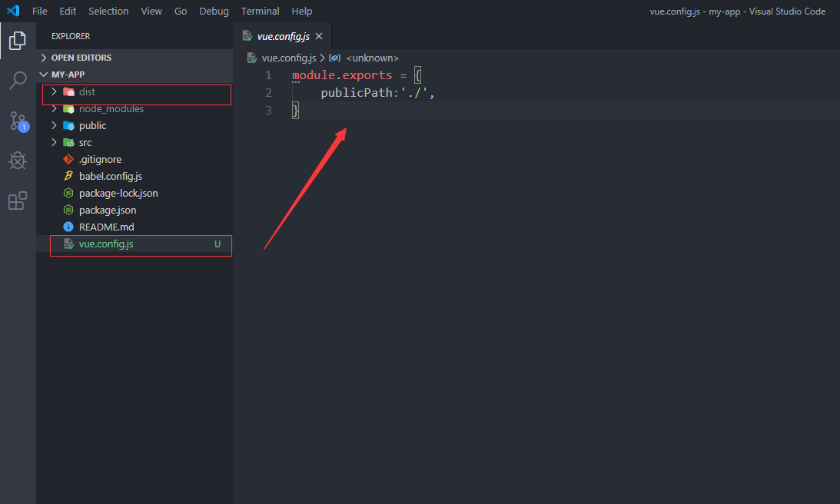Click the './' string value
Viewport: 840px width, 504px height.
414,93
